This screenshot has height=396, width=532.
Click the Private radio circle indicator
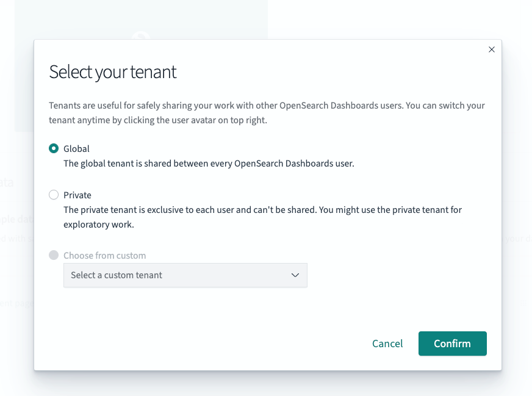pyautogui.click(x=54, y=195)
